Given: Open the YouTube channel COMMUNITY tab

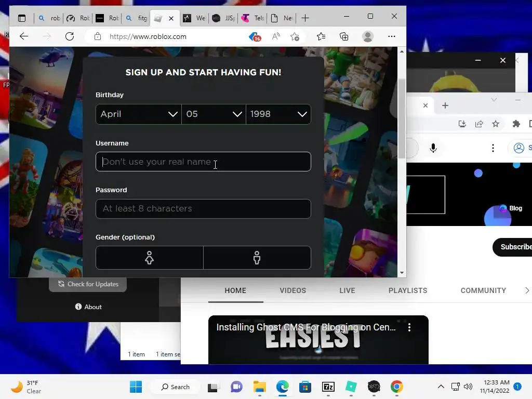Looking at the screenshot, I should point(483,291).
